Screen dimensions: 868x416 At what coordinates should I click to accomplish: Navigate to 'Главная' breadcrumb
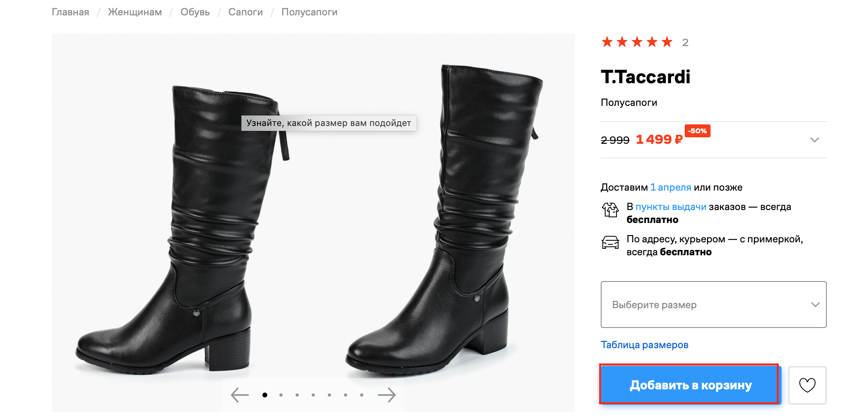coord(70,12)
